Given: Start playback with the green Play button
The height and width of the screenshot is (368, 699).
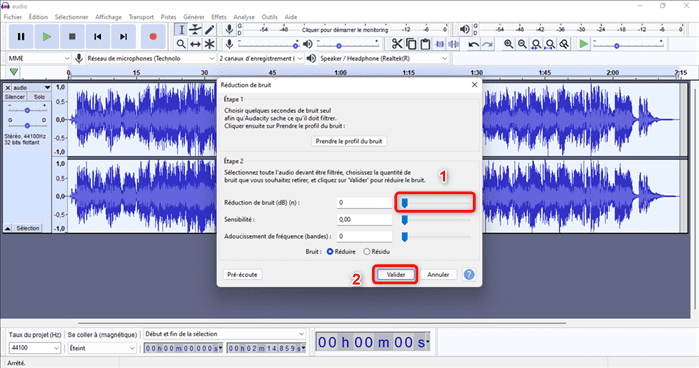Looking at the screenshot, I should point(46,37).
